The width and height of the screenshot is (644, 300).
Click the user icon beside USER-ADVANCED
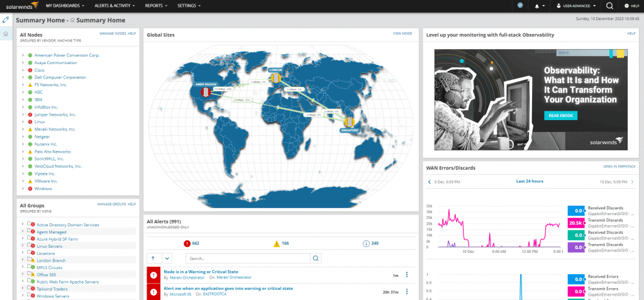coord(558,6)
